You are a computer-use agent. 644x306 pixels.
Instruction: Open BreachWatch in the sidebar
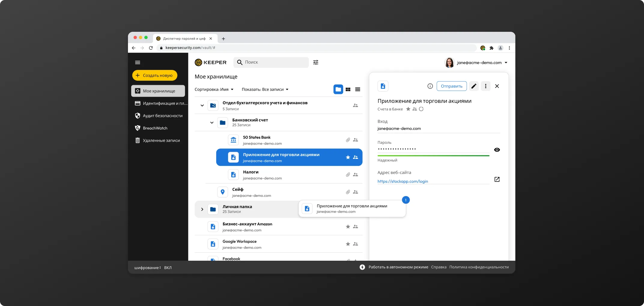[151, 128]
